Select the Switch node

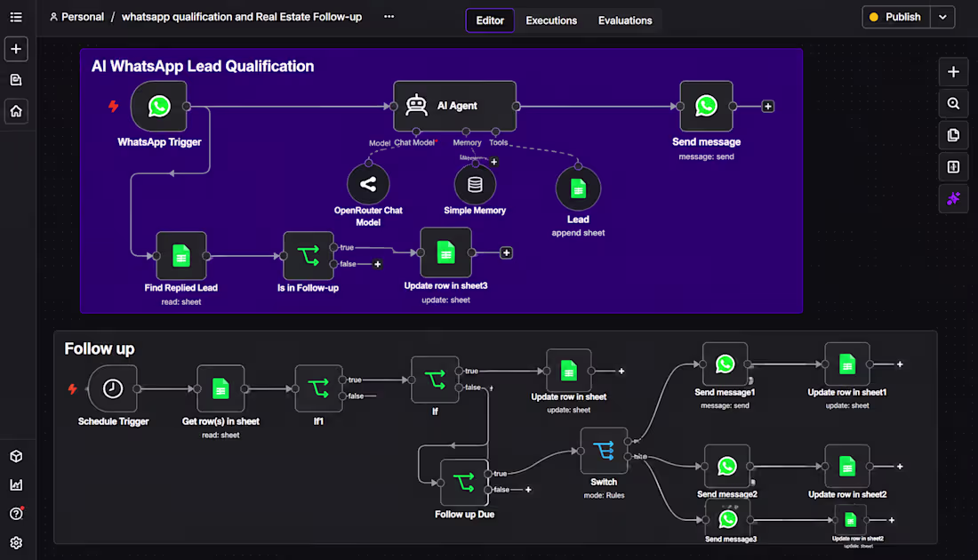pos(604,451)
